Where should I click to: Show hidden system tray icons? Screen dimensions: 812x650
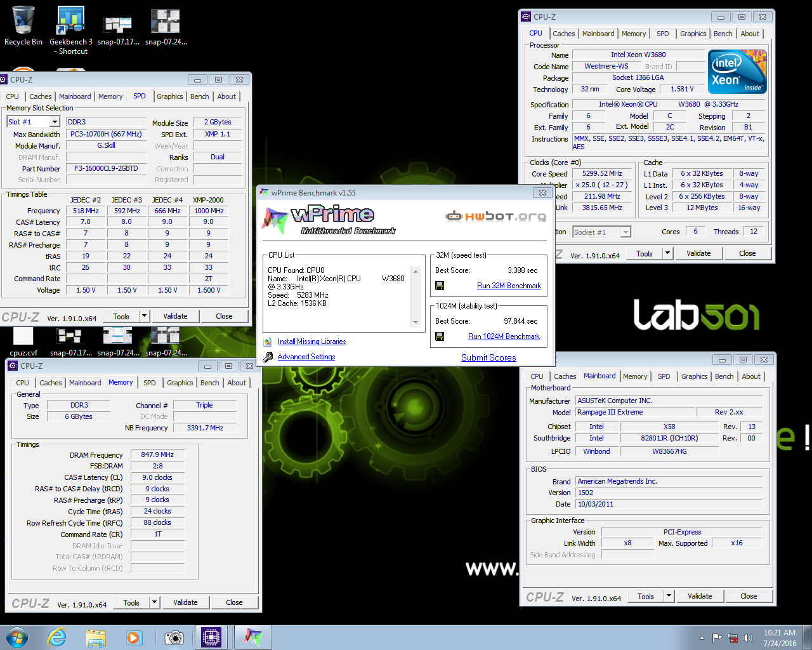click(702, 638)
